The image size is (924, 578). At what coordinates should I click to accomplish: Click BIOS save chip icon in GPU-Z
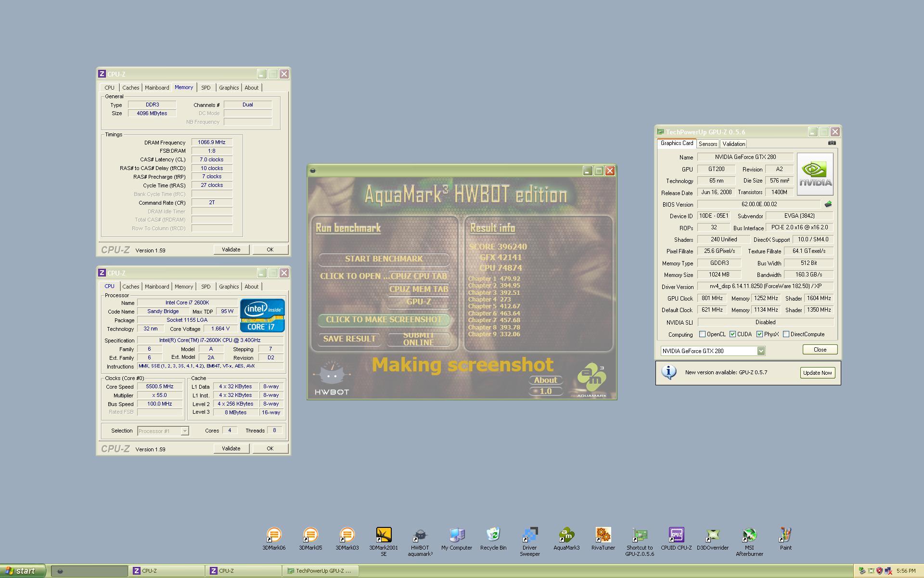[x=828, y=204]
